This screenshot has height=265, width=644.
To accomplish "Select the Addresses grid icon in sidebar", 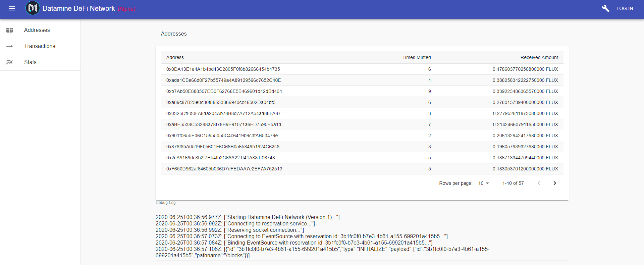I will pos(9,30).
